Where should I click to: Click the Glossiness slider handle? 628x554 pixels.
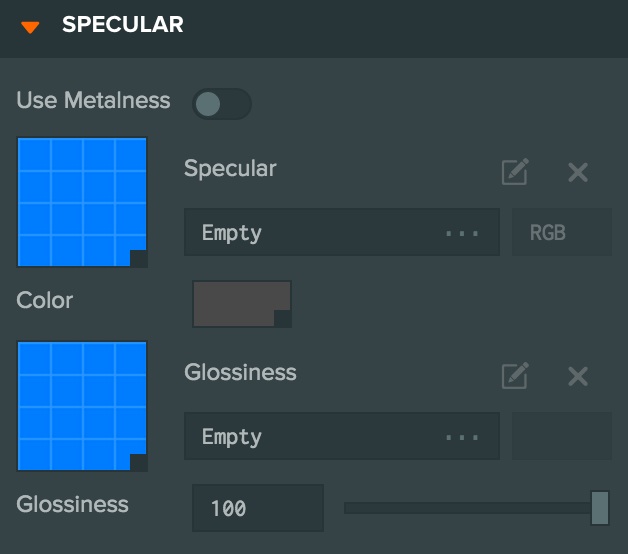(600, 508)
